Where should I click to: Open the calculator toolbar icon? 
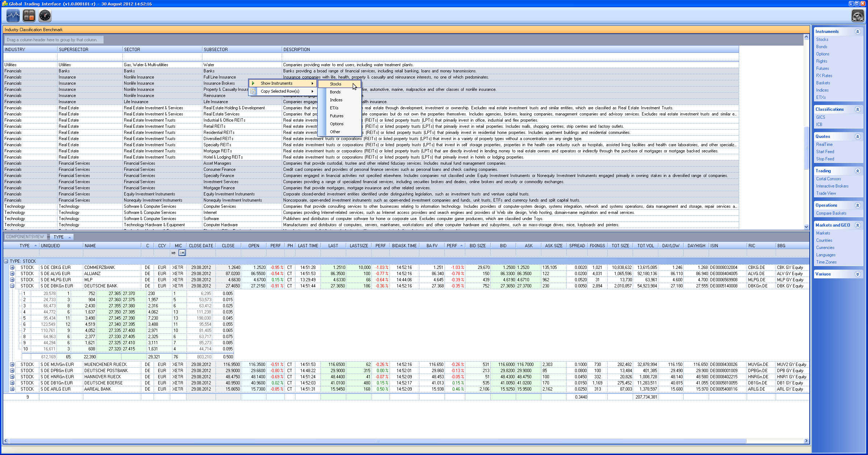(29, 16)
